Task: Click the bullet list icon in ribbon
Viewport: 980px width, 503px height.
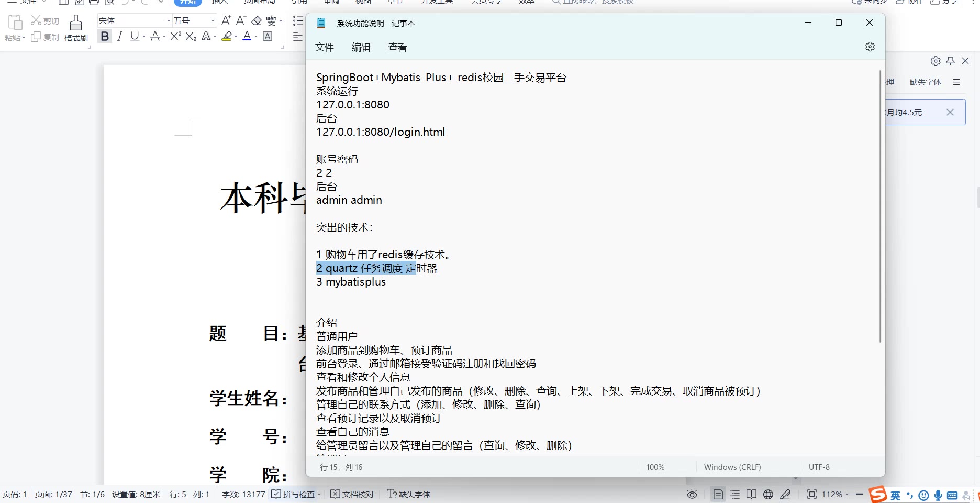Action: pyautogui.click(x=298, y=20)
